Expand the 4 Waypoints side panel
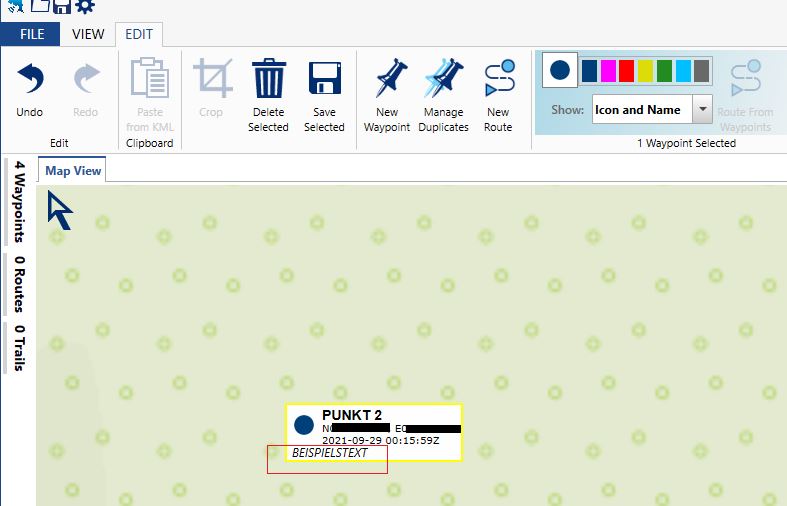Image resolution: width=787 pixels, height=506 pixels. pos(19,201)
